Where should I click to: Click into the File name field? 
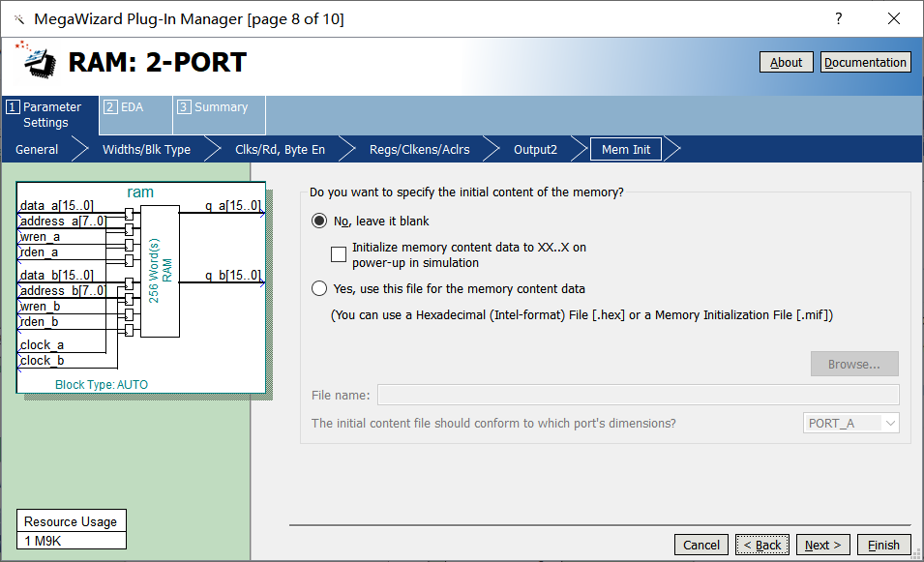pyautogui.click(x=638, y=395)
